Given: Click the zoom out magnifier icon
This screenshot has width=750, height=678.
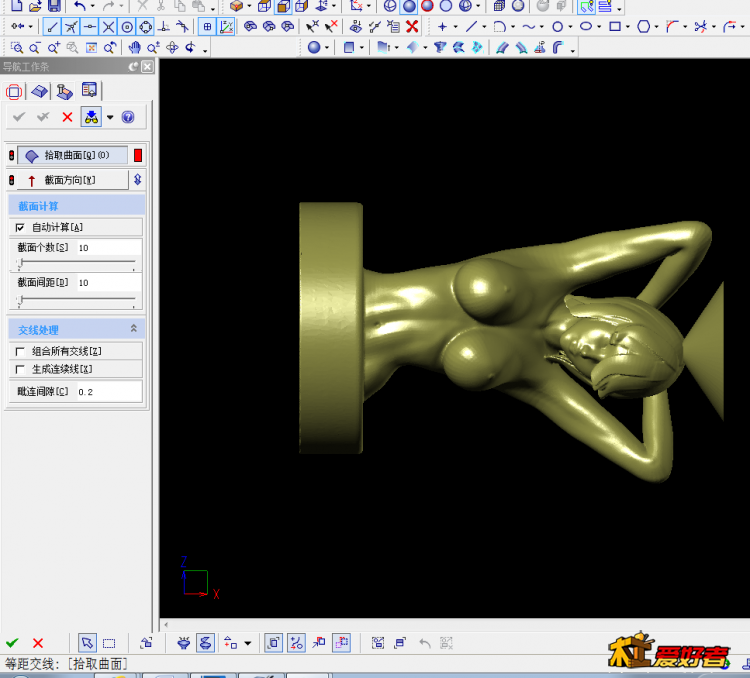Looking at the screenshot, I should [34, 47].
